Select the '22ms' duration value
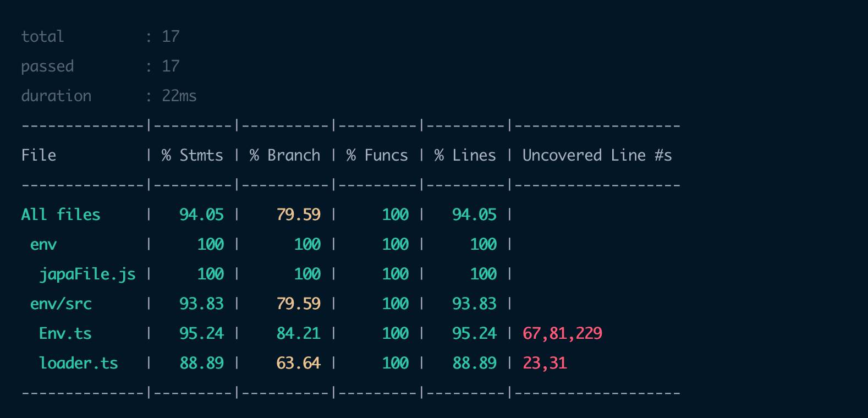Viewport: 868px width, 418px height. pos(179,96)
